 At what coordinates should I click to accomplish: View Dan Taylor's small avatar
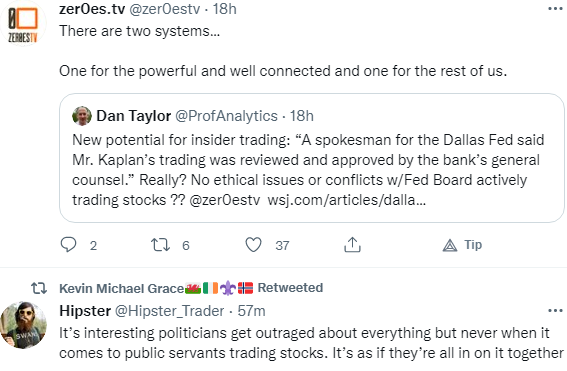(x=82, y=116)
